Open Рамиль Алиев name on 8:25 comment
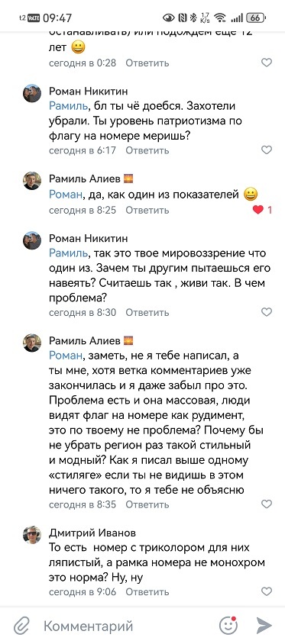The width and height of the screenshot is (285, 644). (x=85, y=179)
